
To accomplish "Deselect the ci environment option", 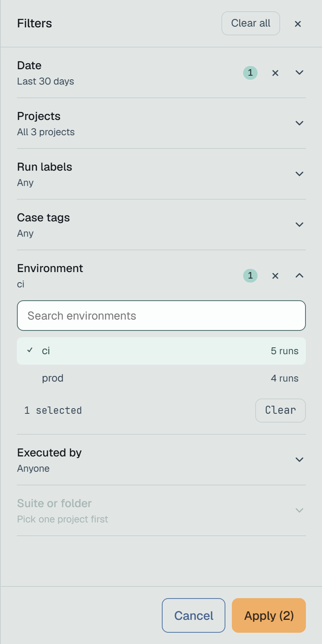I will tap(161, 351).
